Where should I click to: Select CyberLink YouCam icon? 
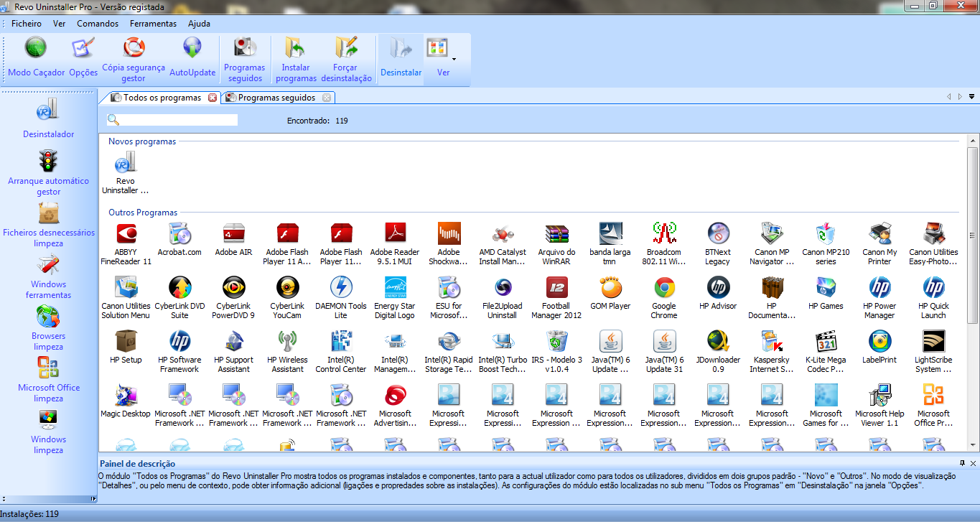287,298
